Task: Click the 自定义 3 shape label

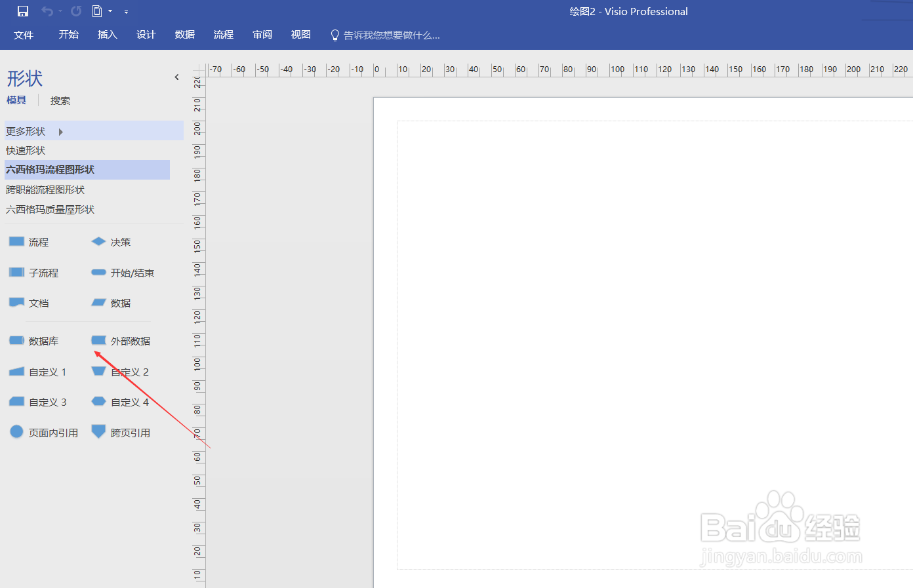Action: [47, 402]
